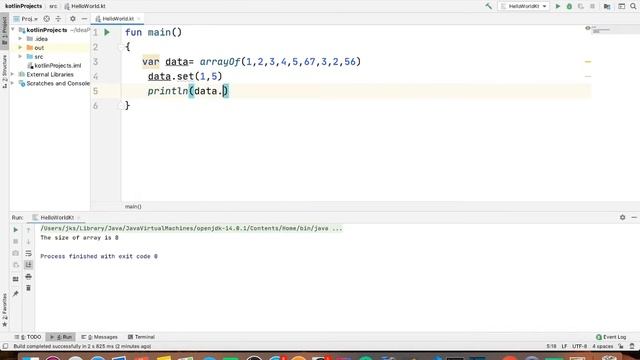Click the camera dump threads icon

[x=16, y=253]
